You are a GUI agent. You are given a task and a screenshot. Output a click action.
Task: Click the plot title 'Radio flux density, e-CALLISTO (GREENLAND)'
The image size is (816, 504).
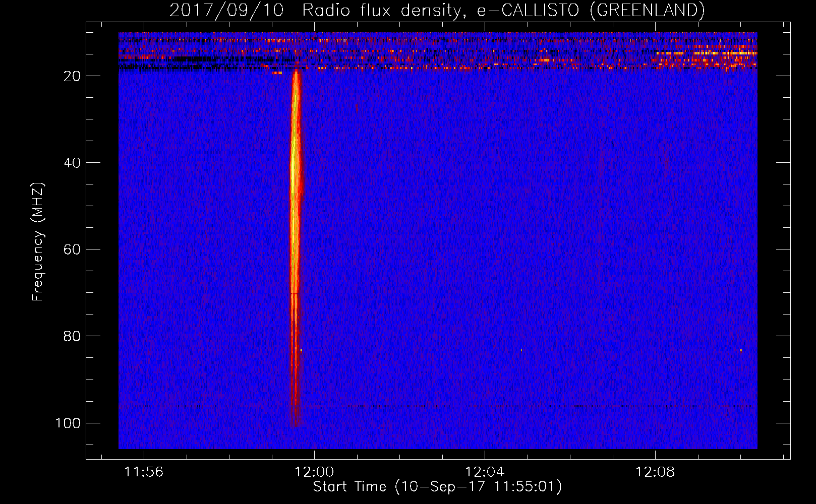[x=503, y=10]
